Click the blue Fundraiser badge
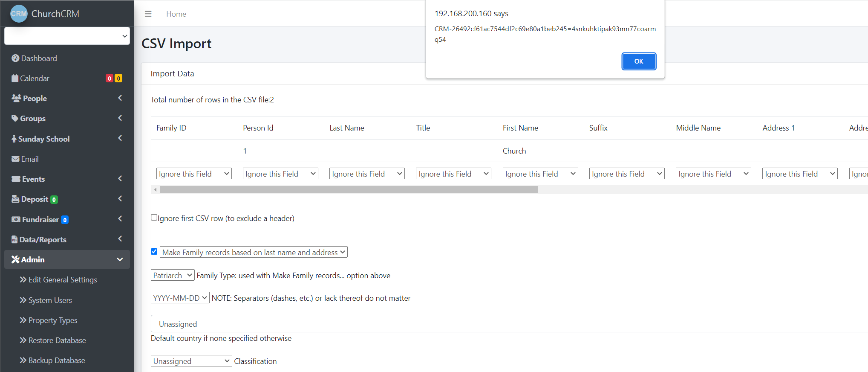The image size is (868, 372). click(65, 220)
